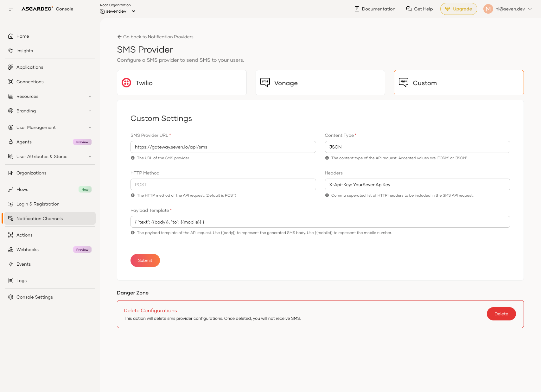Open Console Settings gear icon

pyautogui.click(x=11, y=297)
